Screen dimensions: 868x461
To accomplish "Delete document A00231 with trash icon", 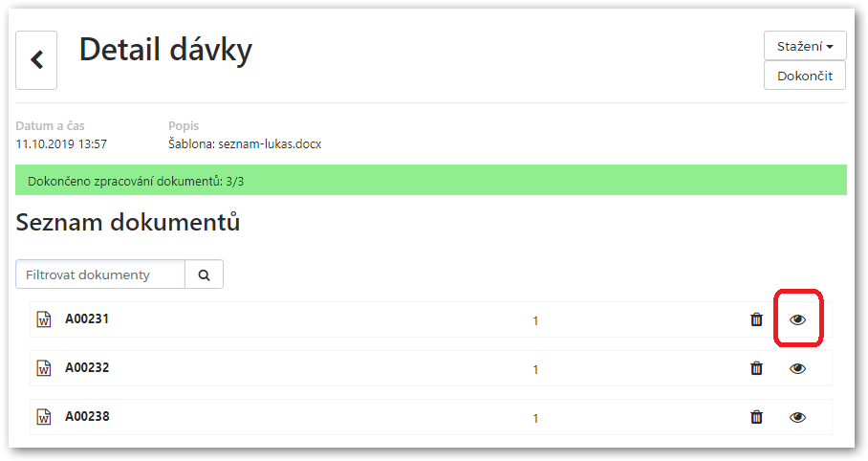I will (756, 319).
